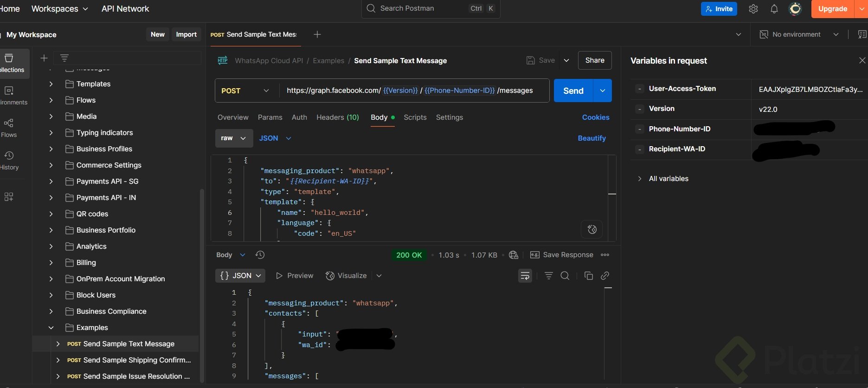The image size is (868, 388).
Task: Switch to the Headers tab
Action: pyautogui.click(x=337, y=117)
